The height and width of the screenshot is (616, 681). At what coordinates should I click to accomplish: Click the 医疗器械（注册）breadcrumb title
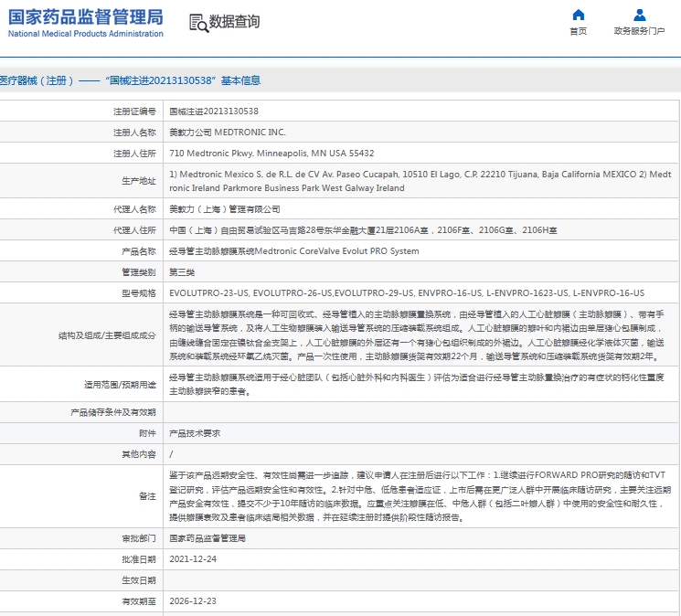tap(131, 80)
